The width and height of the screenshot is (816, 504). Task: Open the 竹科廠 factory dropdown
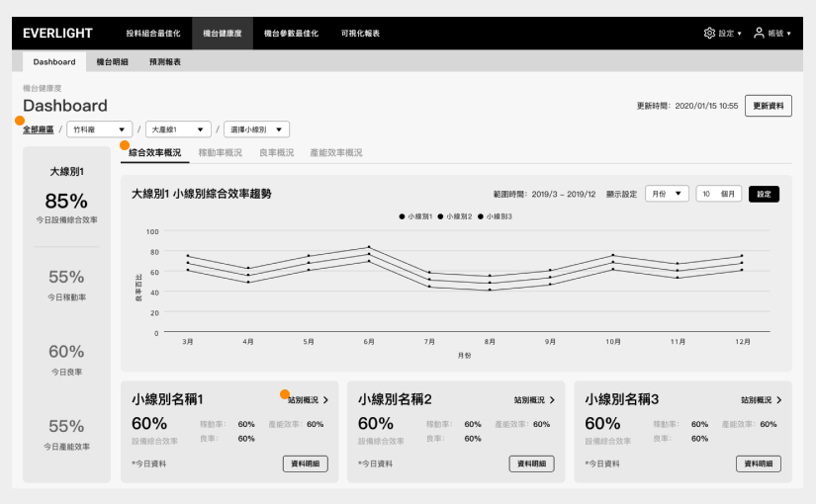pos(99,129)
